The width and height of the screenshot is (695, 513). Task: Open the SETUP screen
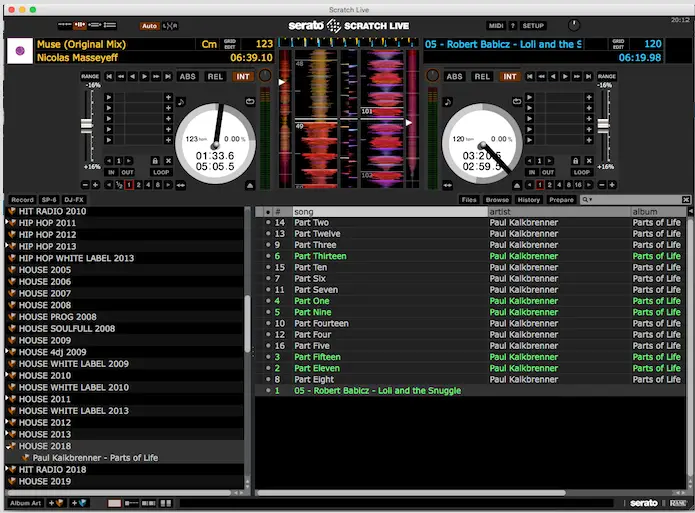pyautogui.click(x=533, y=26)
